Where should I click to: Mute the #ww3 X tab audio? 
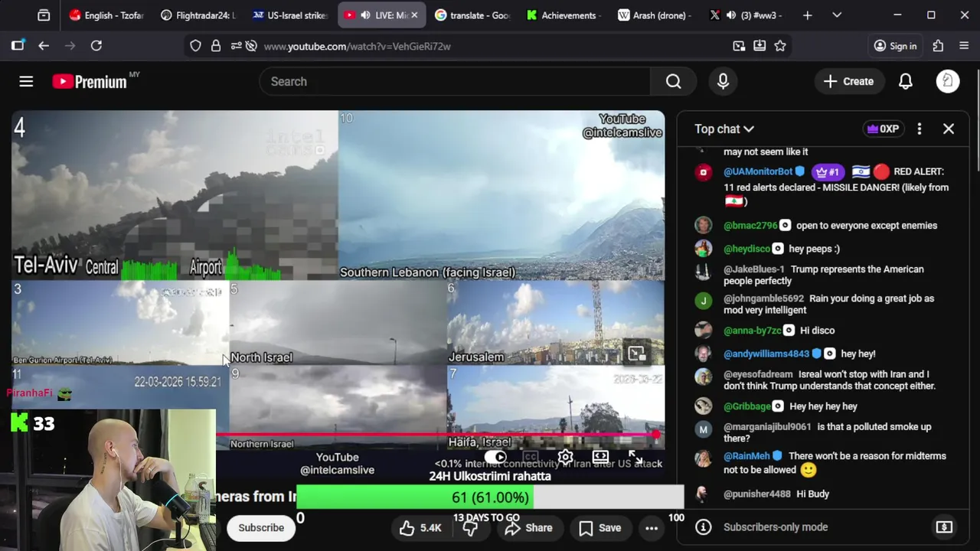click(x=731, y=15)
